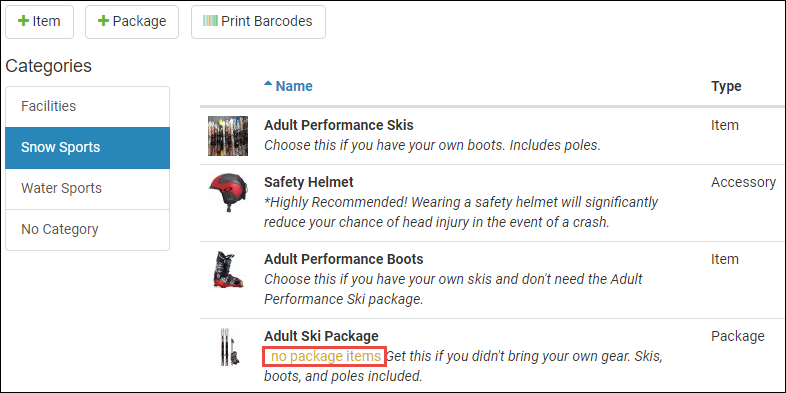Click the barcode icon beside Print Barcodes
This screenshot has height=393, width=786.
210,21
